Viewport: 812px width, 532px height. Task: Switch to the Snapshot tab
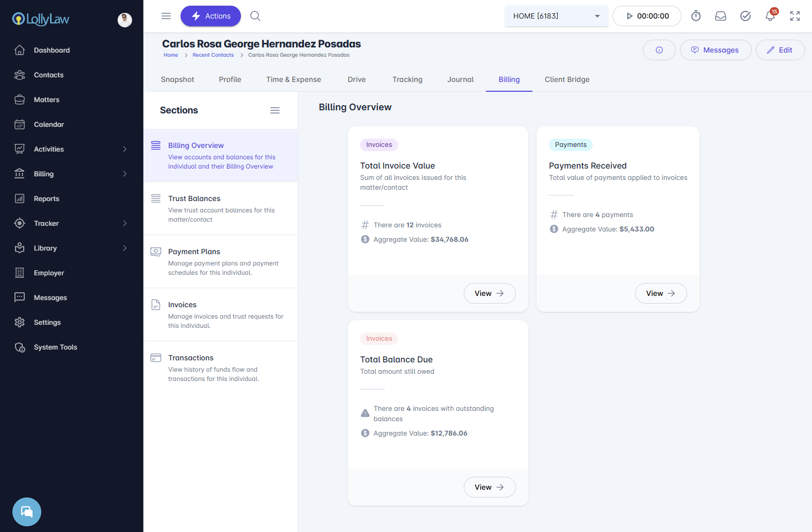[177, 79]
